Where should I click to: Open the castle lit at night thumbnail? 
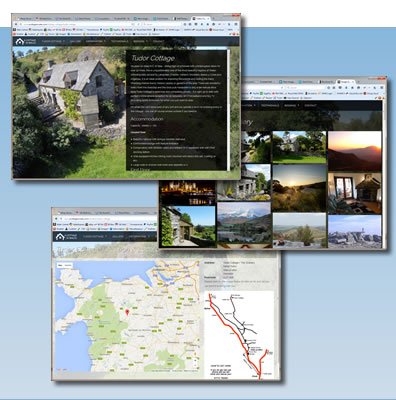188,192
